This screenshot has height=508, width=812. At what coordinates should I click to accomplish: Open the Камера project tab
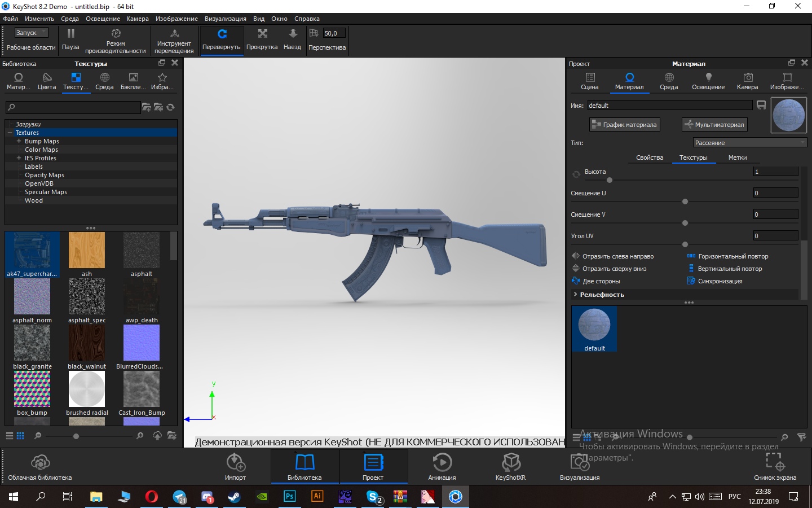click(747, 81)
